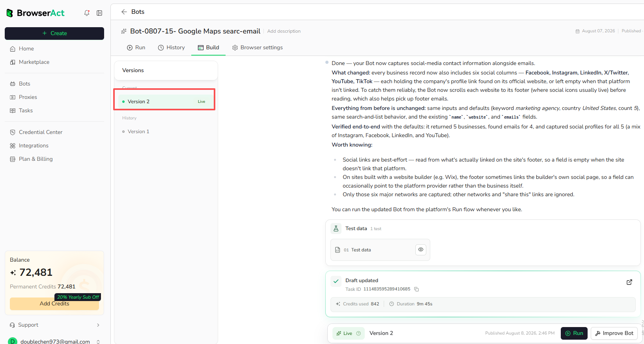
Task: Preview the 01 Test data with eye icon
Action: click(421, 249)
